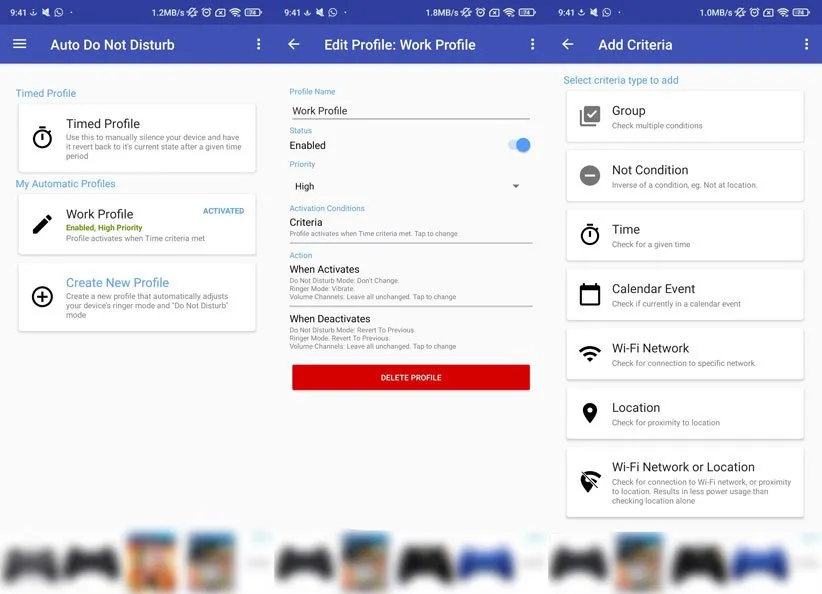
Task: Select the Group checkbox criteria
Action: click(x=590, y=117)
